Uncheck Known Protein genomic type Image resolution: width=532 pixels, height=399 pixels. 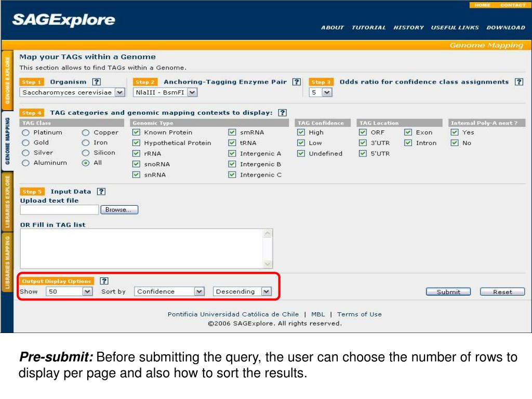(136, 132)
